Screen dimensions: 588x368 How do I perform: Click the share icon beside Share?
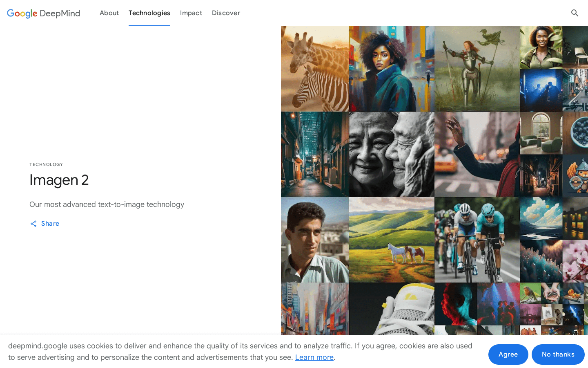33,224
